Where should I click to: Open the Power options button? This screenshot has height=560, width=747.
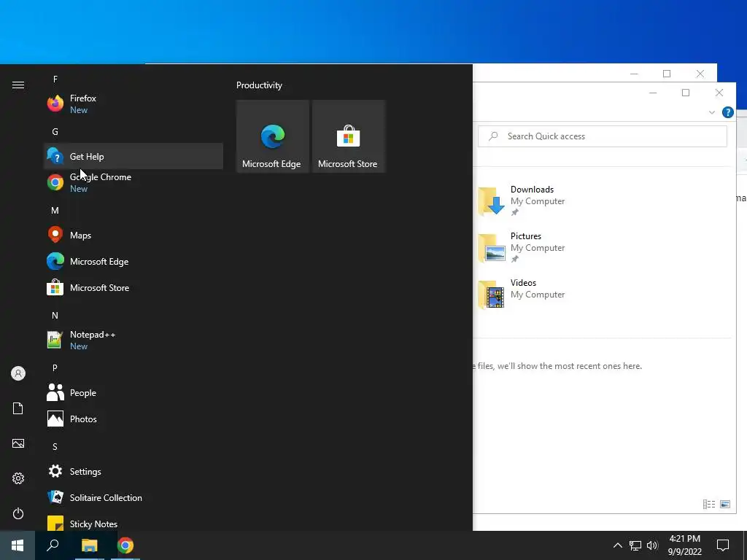[x=18, y=513]
